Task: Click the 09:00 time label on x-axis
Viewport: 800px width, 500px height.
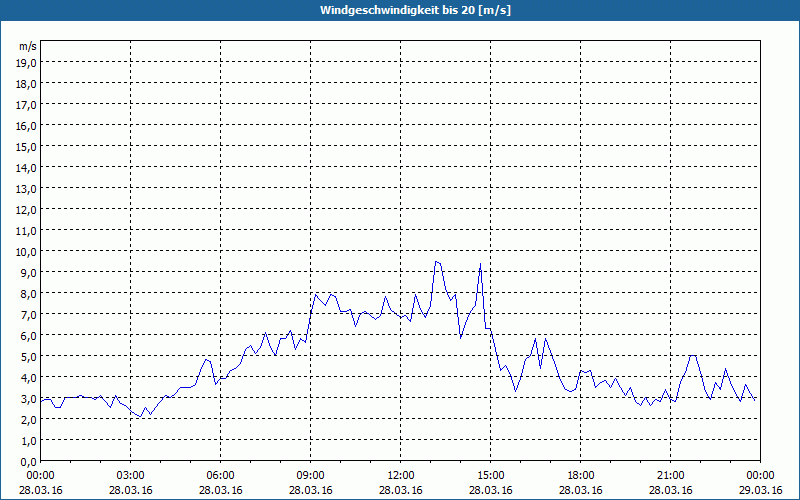Action: 311,476
